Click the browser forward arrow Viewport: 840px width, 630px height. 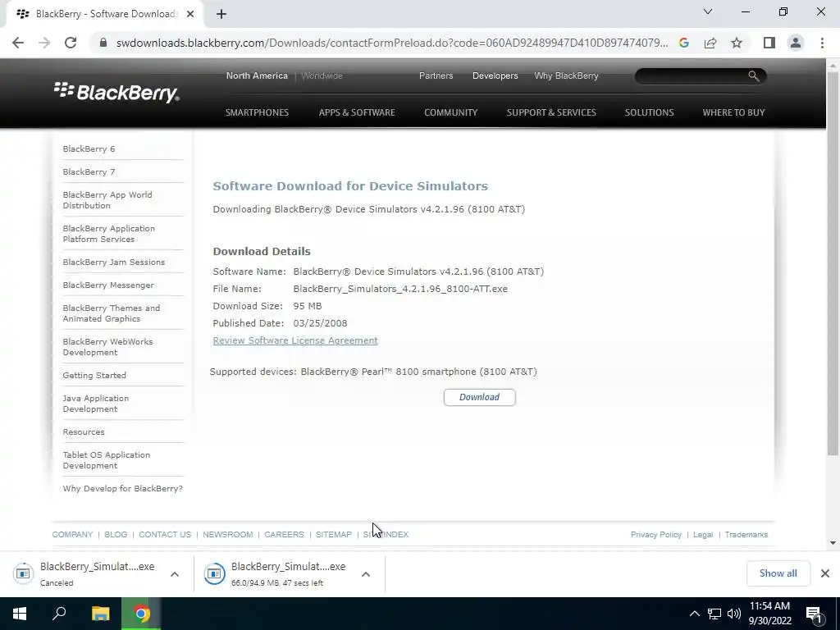44,43
